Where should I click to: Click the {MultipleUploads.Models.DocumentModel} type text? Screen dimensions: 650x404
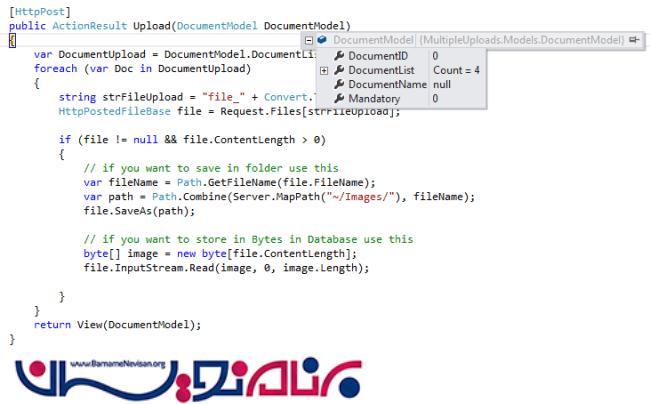(522, 40)
